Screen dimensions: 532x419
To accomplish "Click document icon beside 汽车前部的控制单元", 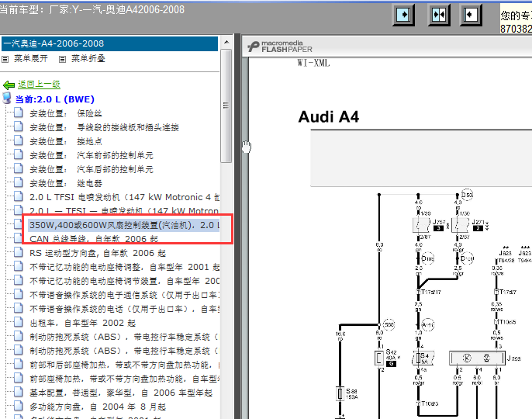I will 19,154.
